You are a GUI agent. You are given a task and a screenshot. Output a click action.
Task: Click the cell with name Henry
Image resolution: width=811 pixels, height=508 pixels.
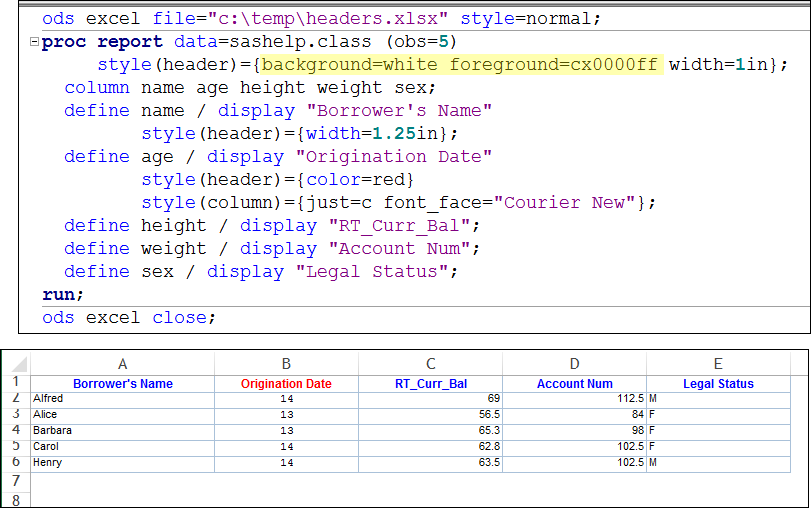[x=122, y=462]
